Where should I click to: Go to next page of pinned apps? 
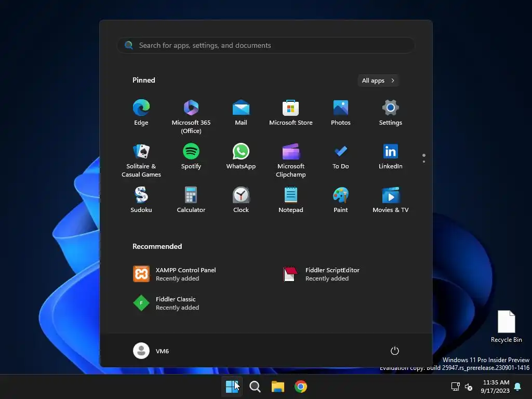pyautogui.click(x=424, y=162)
